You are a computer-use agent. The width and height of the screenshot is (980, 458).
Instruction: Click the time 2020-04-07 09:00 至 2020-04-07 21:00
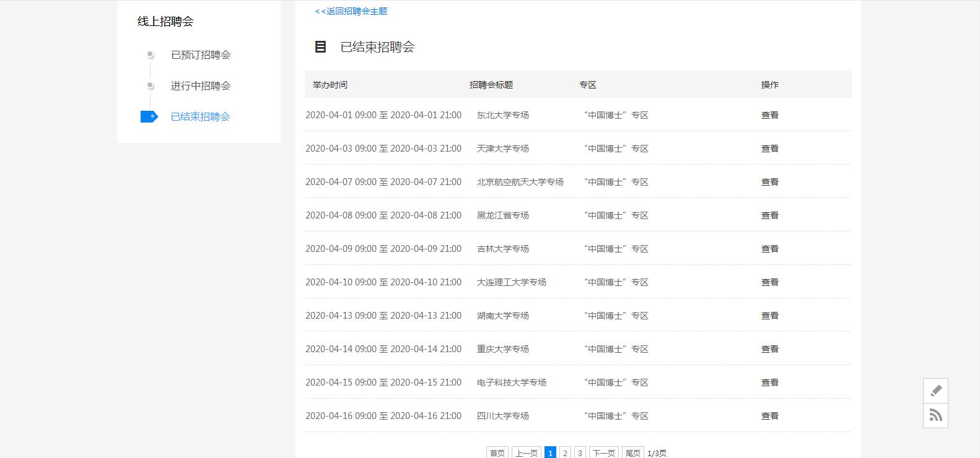[383, 182]
